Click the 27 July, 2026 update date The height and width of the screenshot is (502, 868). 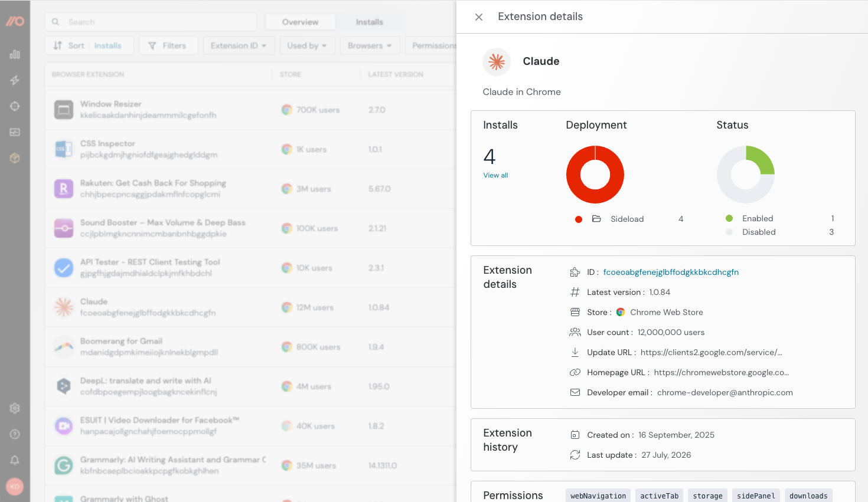tap(666, 455)
